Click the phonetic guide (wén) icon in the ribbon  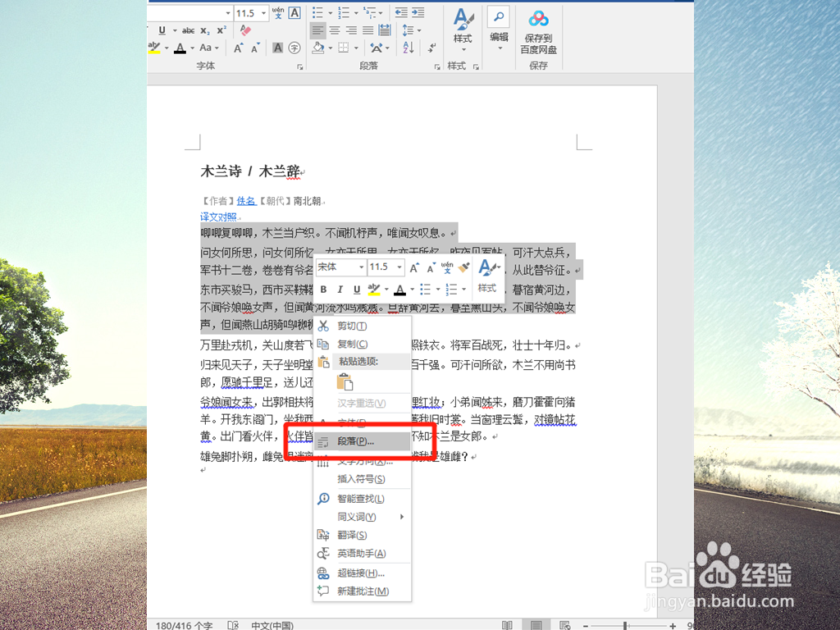pyautogui.click(x=278, y=13)
